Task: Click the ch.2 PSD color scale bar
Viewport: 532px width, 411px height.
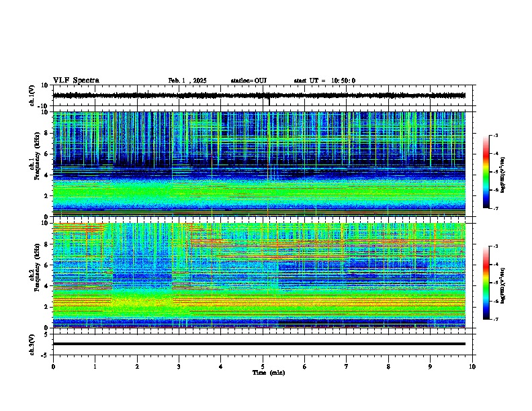Action: pyautogui.click(x=486, y=283)
